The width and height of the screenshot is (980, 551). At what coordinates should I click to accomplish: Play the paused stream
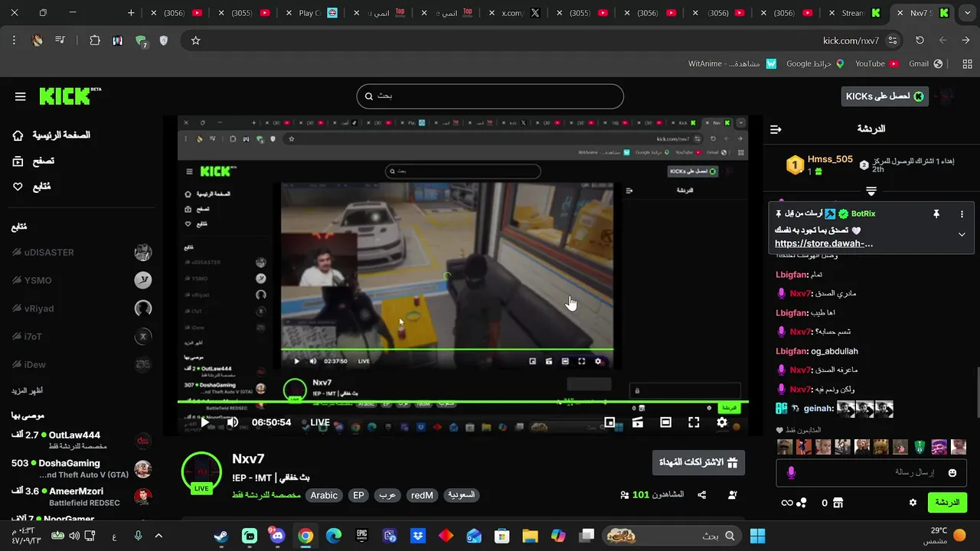pyautogui.click(x=204, y=422)
